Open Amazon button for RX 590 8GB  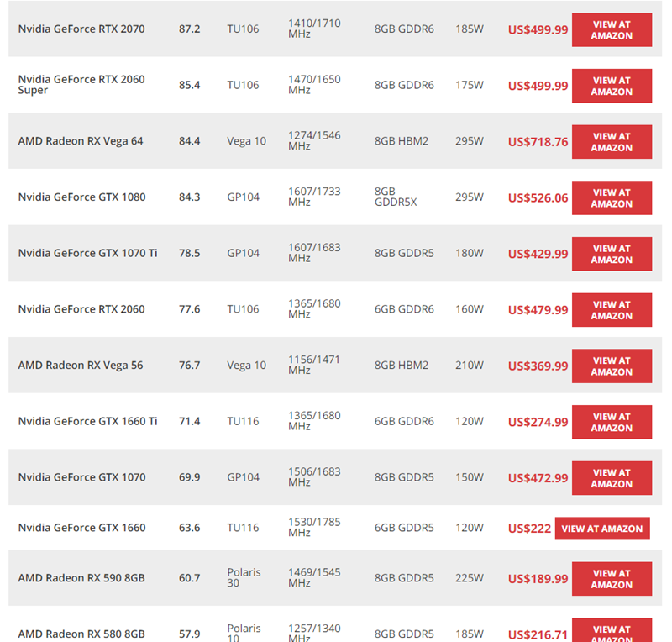(x=612, y=579)
